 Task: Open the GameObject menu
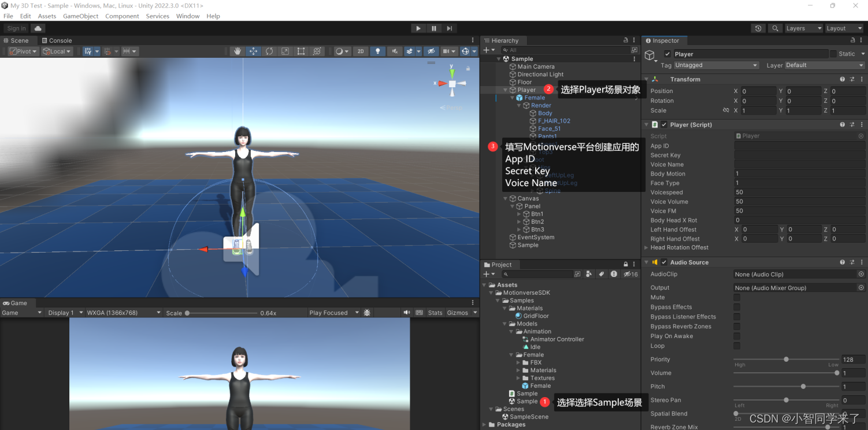pos(80,16)
